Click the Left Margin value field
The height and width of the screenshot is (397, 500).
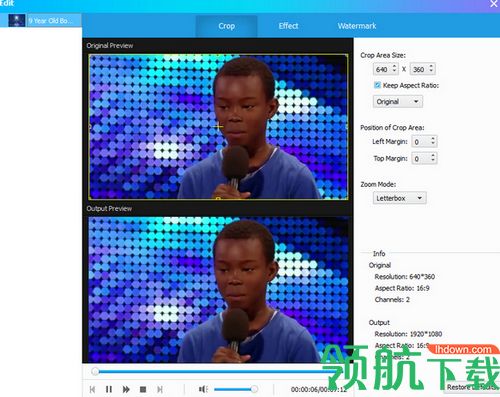421,142
